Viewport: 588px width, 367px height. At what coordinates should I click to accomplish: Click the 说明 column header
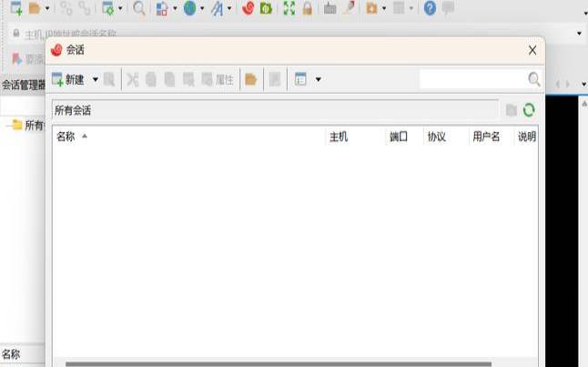pos(526,137)
